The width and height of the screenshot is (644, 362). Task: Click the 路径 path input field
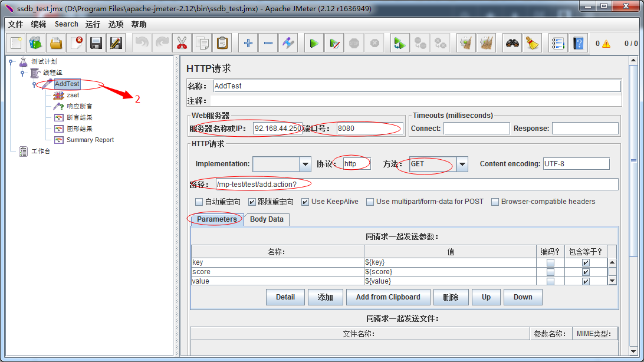click(x=417, y=185)
